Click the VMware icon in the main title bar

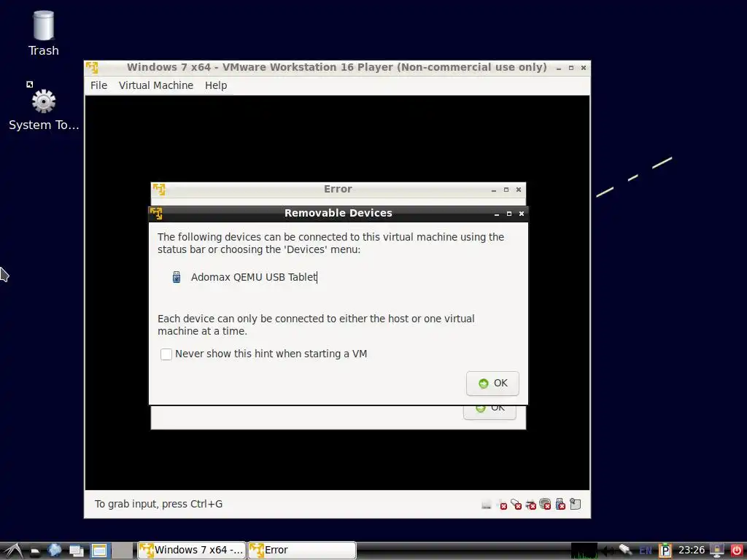(x=92, y=68)
